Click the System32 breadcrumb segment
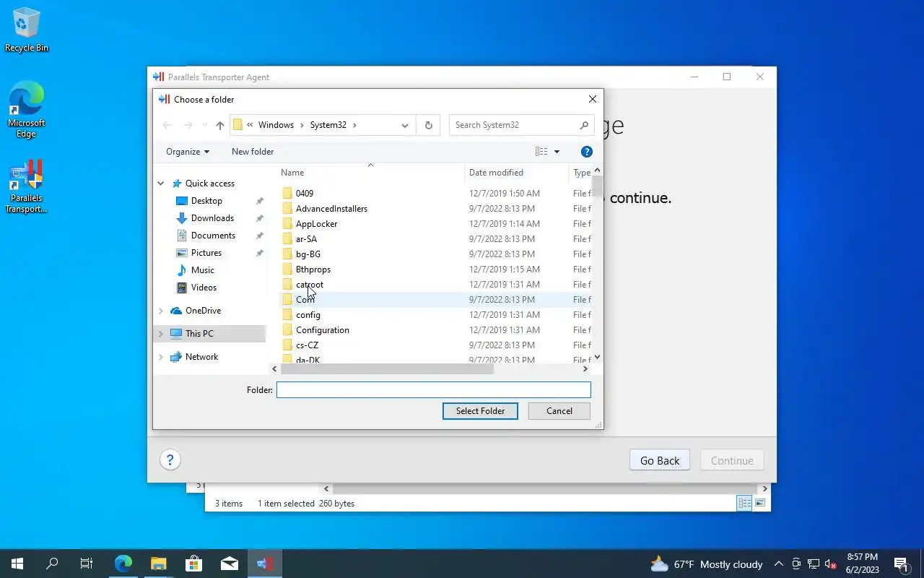924x578 pixels. (328, 125)
